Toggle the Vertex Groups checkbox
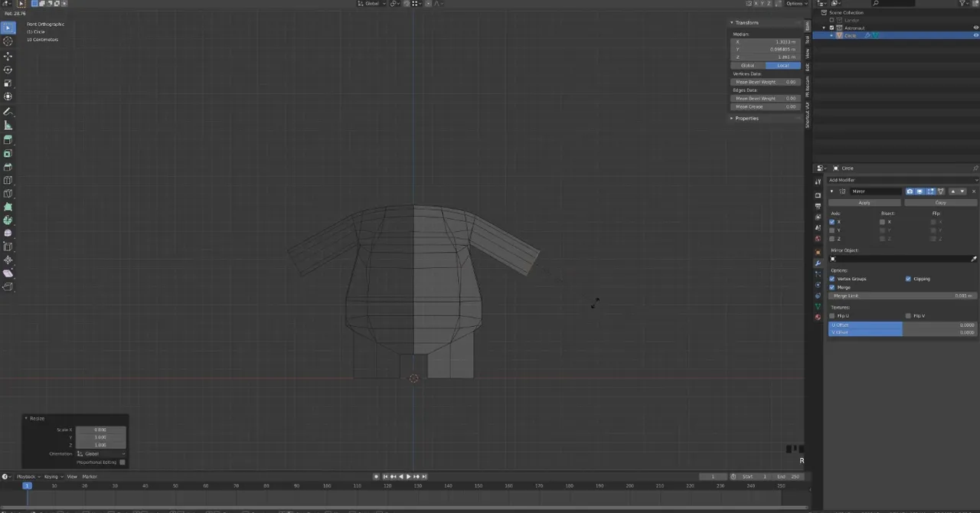Screen dimensions: 980x513 [x=832, y=279]
